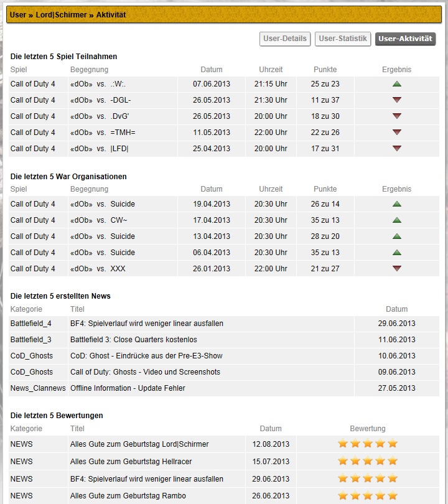448x504 pixels.
Task: Click green win arrow for war on 06.04.2013
Action: pos(397,253)
